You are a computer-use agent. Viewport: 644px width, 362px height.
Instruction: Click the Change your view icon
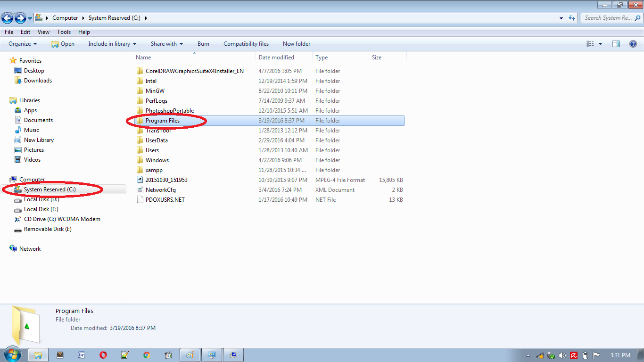tap(590, 44)
